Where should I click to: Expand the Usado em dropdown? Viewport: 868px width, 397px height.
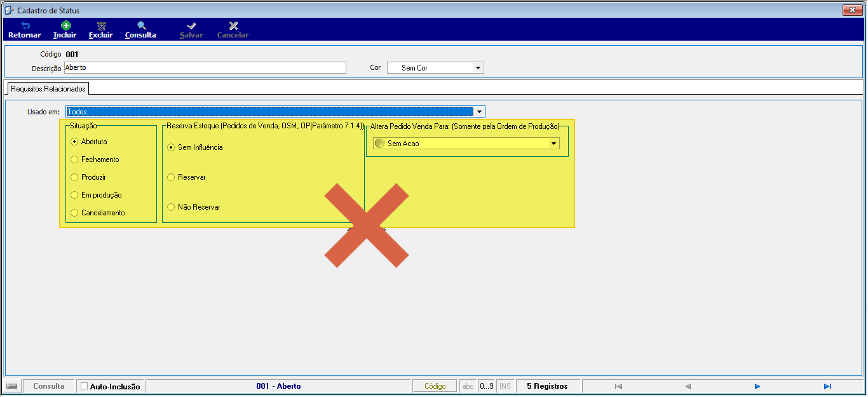click(x=480, y=112)
